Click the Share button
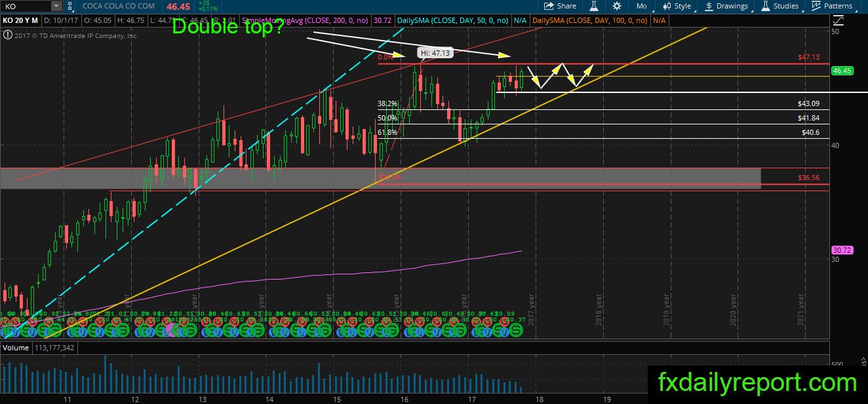Viewport: 868px width, 404px height. coord(561,6)
